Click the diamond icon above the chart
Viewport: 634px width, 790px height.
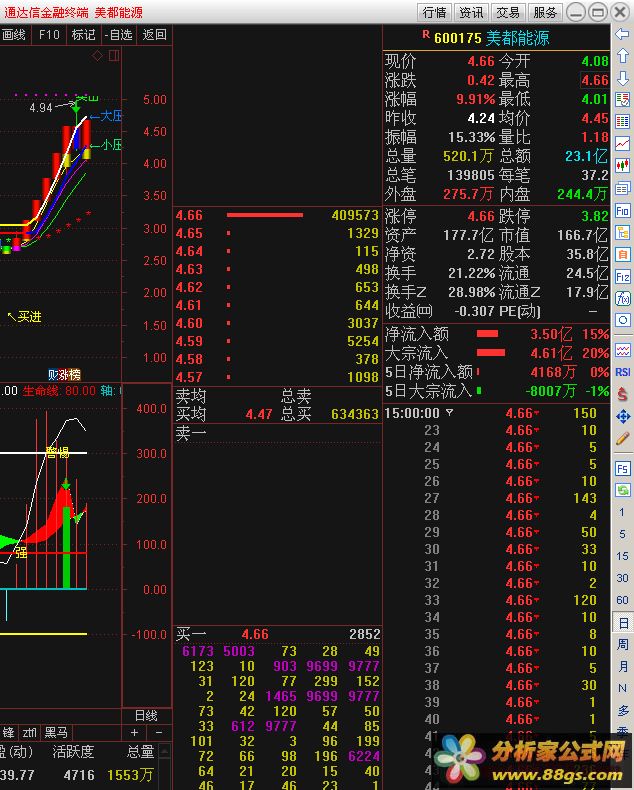pyautogui.click(x=97, y=55)
